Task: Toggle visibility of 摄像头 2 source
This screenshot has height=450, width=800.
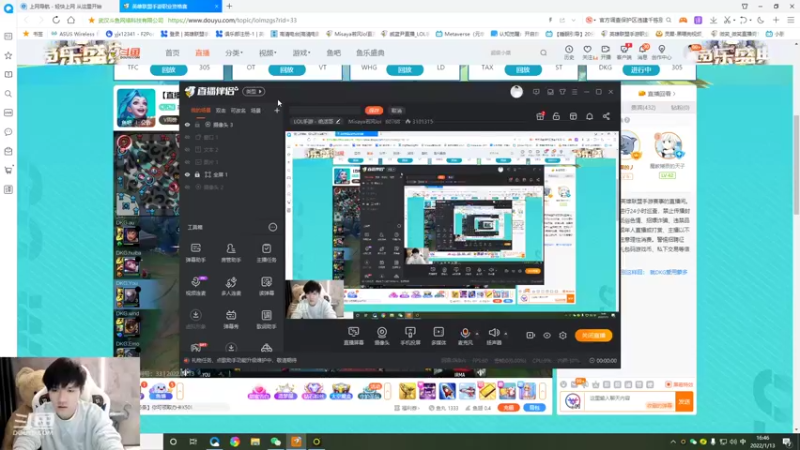Action: click(x=187, y=187)
